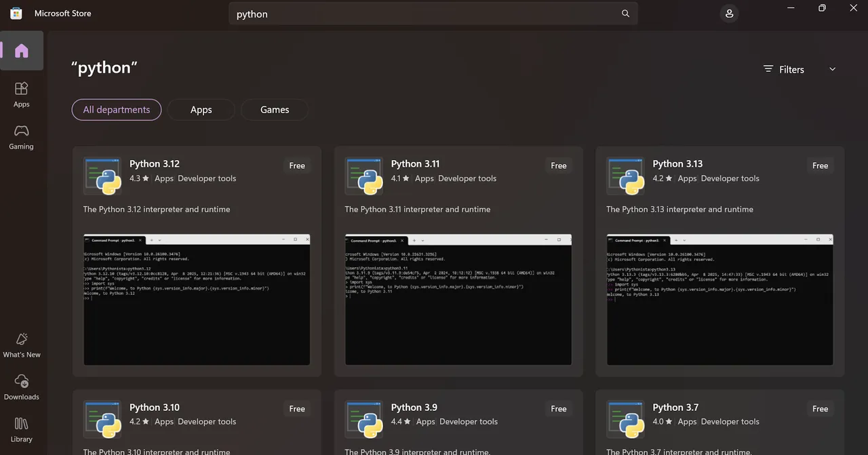This screenshot has height=455, width=868.
Task: Open the Filters panel
Action: [783, 69]
